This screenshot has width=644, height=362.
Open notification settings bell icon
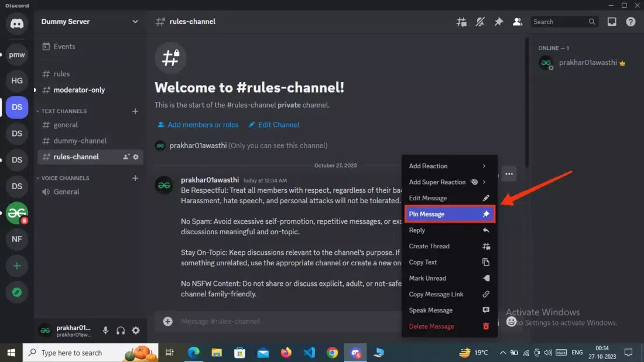pyautogui.click(x=479, y=22)
